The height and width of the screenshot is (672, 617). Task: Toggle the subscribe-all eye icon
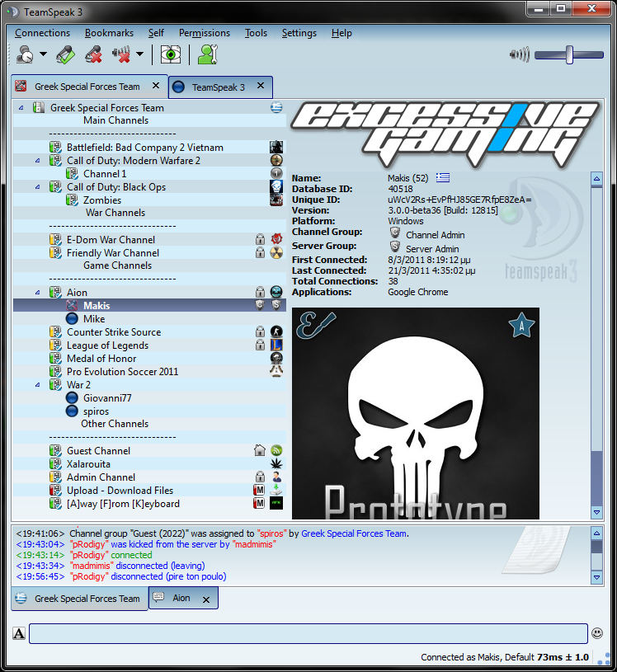pos(170,54)
